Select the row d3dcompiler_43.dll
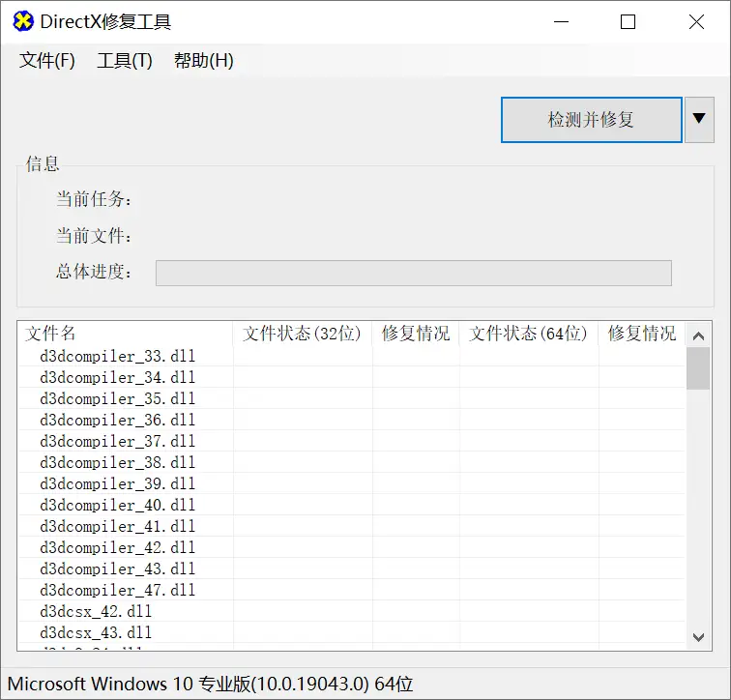The image size is (731, 700). tap(352, 569)
